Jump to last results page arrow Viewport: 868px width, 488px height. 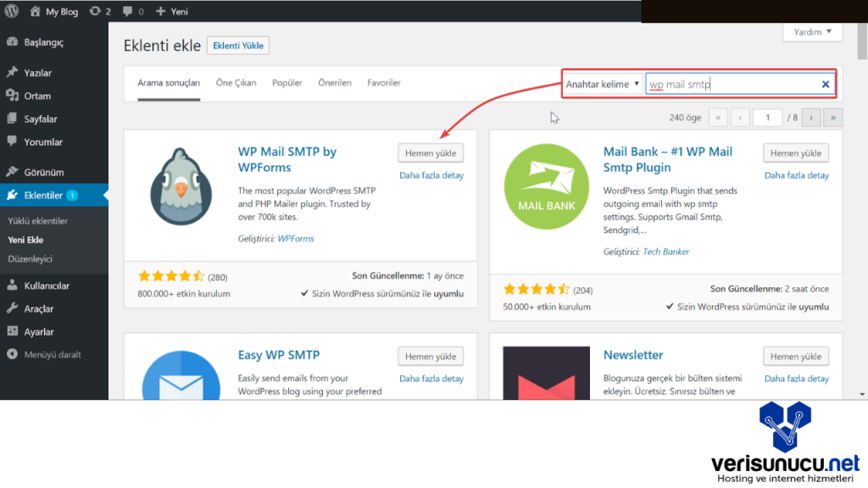click(x=833, y=118)
